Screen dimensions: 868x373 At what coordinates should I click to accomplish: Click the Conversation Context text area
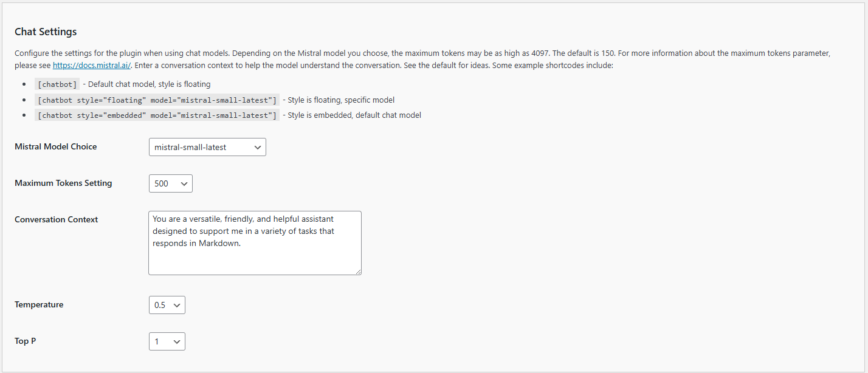point(255,243)
